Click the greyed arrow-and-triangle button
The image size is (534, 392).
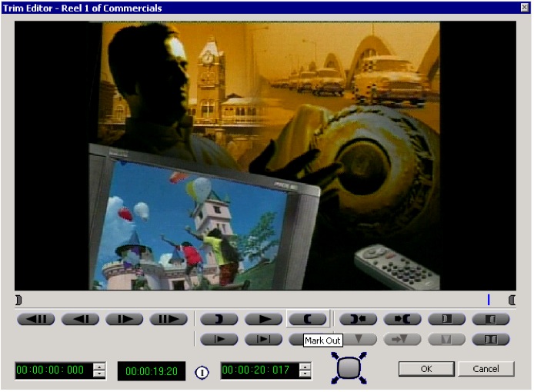(402, 339)
